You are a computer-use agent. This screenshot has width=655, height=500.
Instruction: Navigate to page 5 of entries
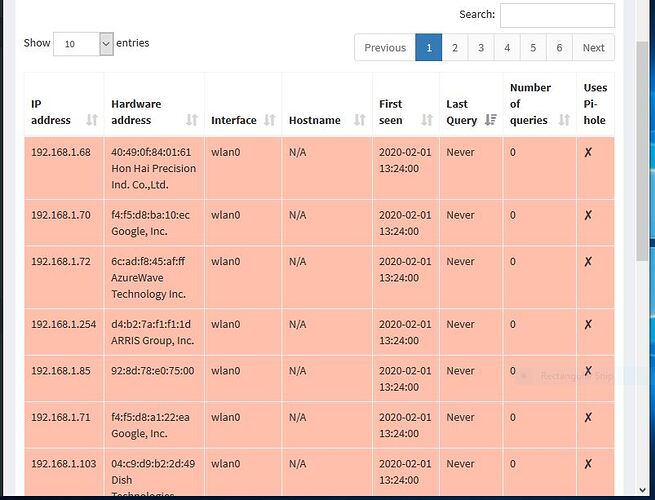(x=533, y=48)
